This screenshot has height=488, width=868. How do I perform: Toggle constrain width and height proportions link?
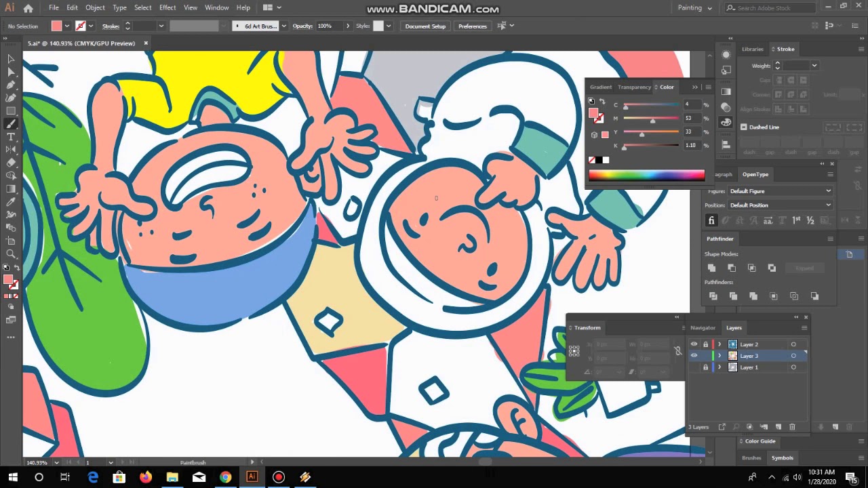[677, 350]
